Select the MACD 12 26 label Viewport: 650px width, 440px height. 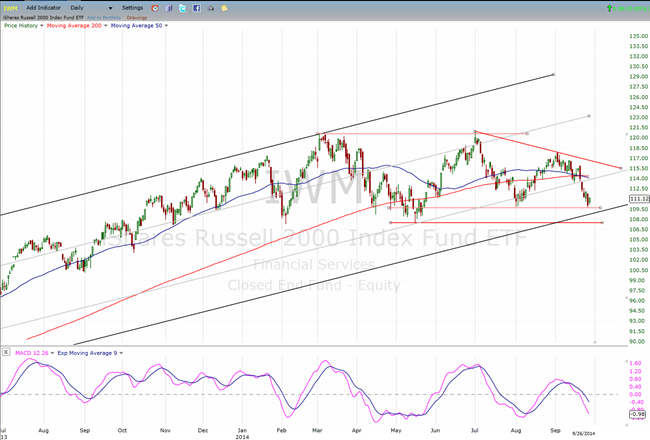[x=32, y=353]
